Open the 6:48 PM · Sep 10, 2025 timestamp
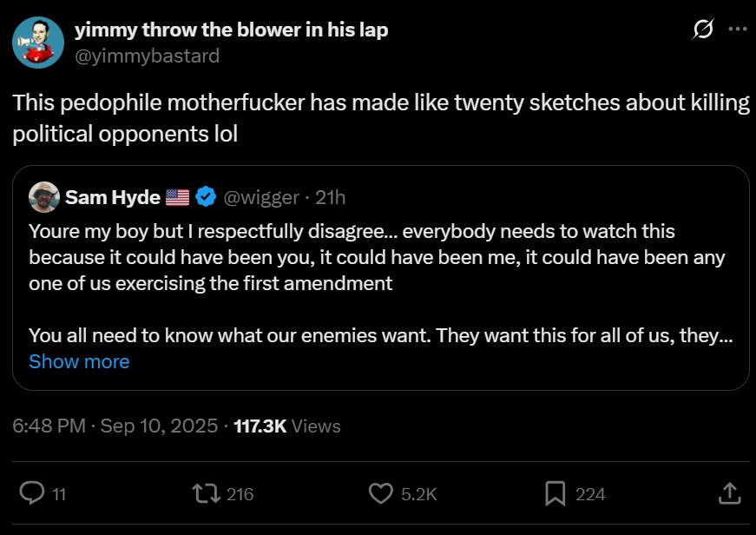The image size is (756, 535). coord(114,426)
